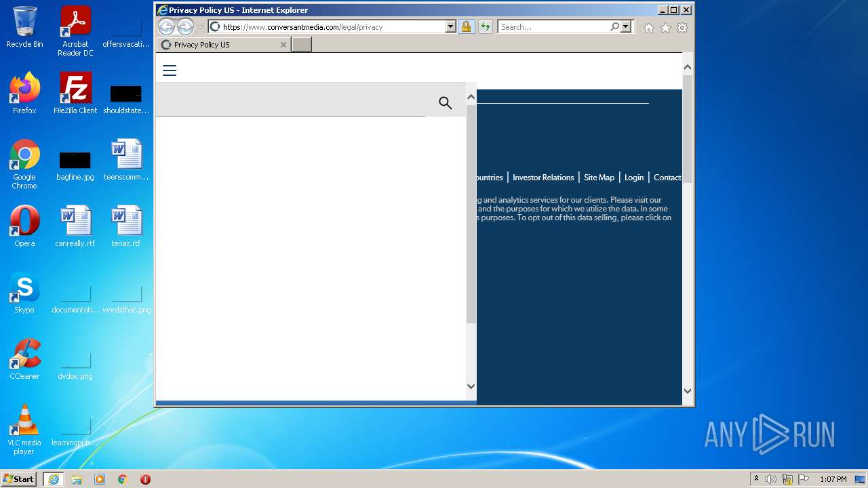Open Opera from the taskbar

point(145,479)
